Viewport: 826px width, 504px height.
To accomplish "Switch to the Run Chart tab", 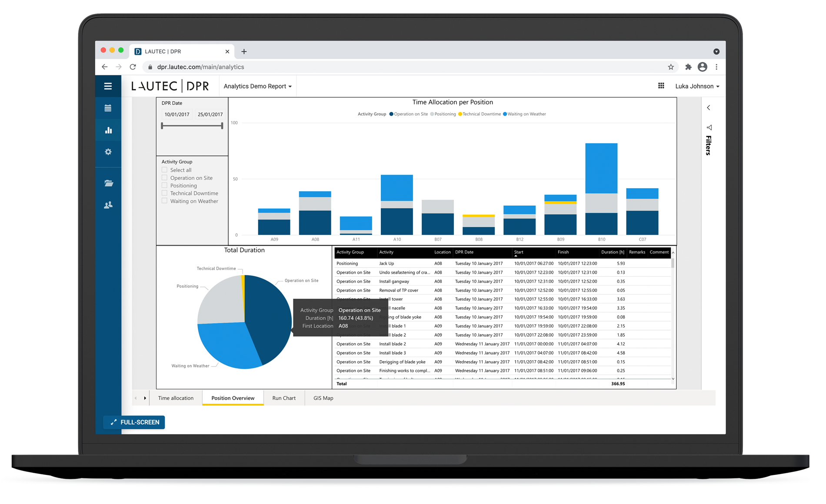I will [283, 398].
